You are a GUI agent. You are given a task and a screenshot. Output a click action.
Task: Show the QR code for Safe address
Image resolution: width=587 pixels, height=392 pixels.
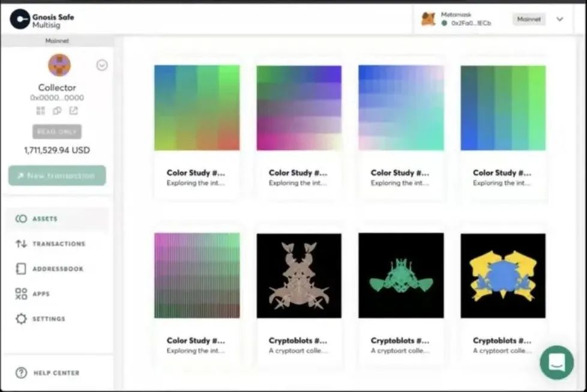41,110
